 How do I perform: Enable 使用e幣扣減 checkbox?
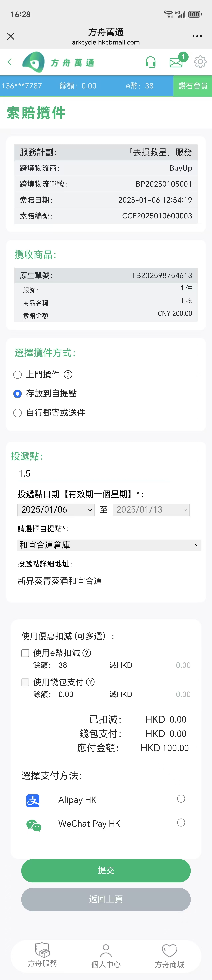pyautogui.click(x=25, y=653)
